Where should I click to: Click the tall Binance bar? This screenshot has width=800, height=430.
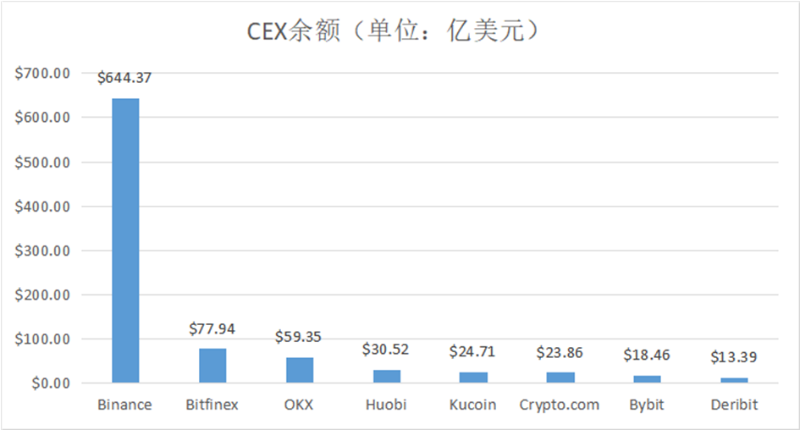click(x=126, y=240)
